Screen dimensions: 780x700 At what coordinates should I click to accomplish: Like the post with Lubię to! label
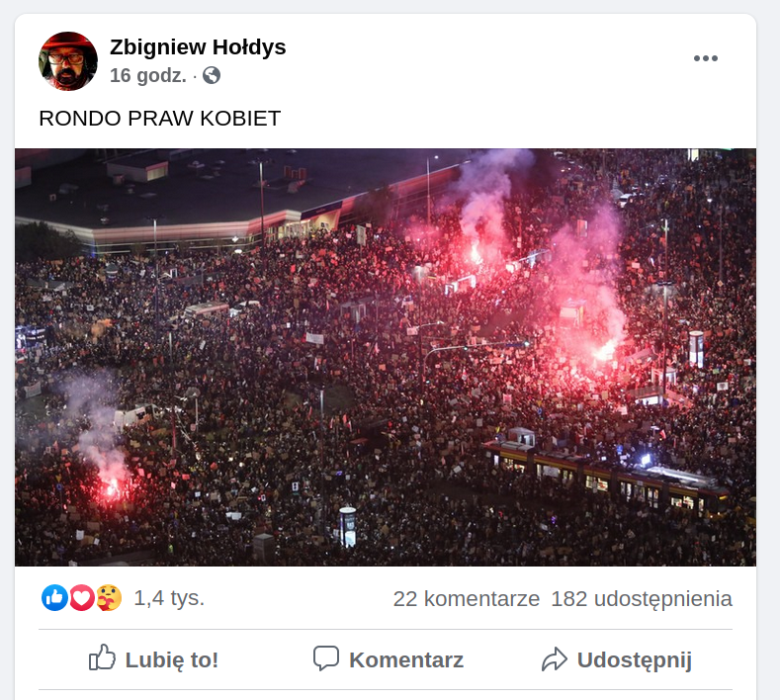point(172,660)
